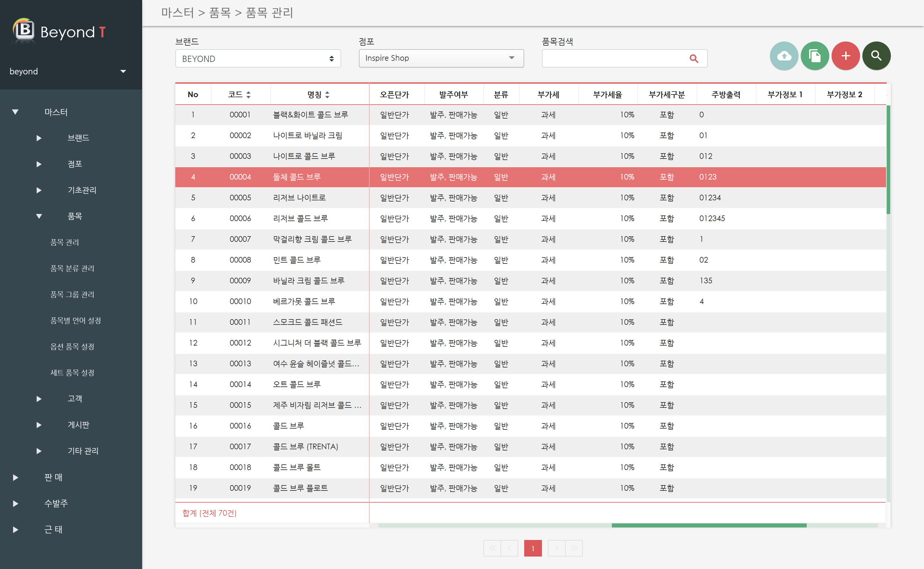Sort the table by 코드 column arrows
This screenshot has width=924, height=569.
pyautogui.click(x=248, y=95)
